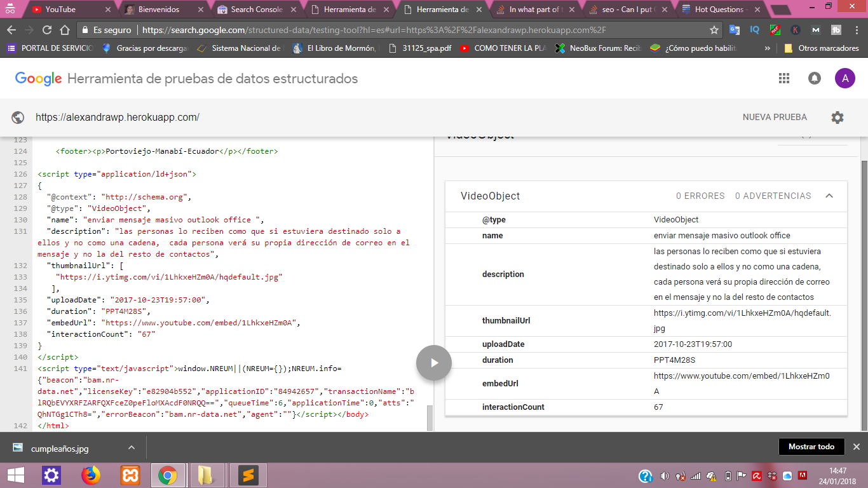Click the green NCR extension icon
This screenshot has height=488, width=868.
pos(775,30)
